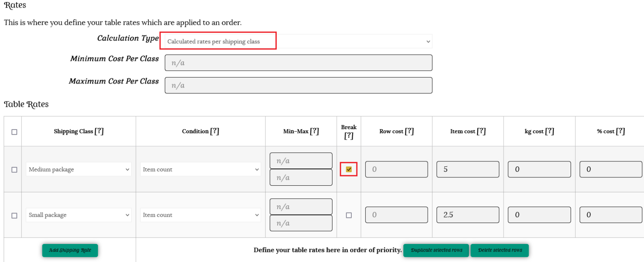Select the Medium package row checkbox
Viewport: 644px width, 262px height.
[14, 170]
